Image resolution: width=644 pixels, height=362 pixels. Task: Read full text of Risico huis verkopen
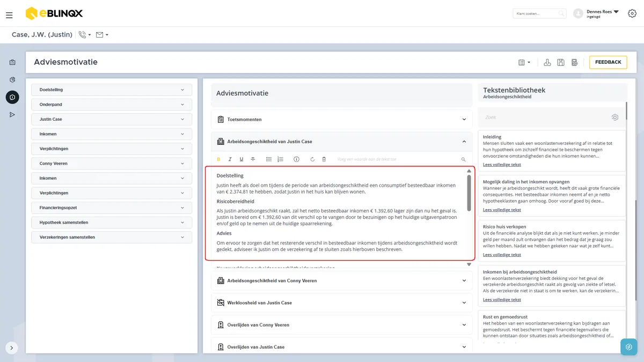(502, 255)
